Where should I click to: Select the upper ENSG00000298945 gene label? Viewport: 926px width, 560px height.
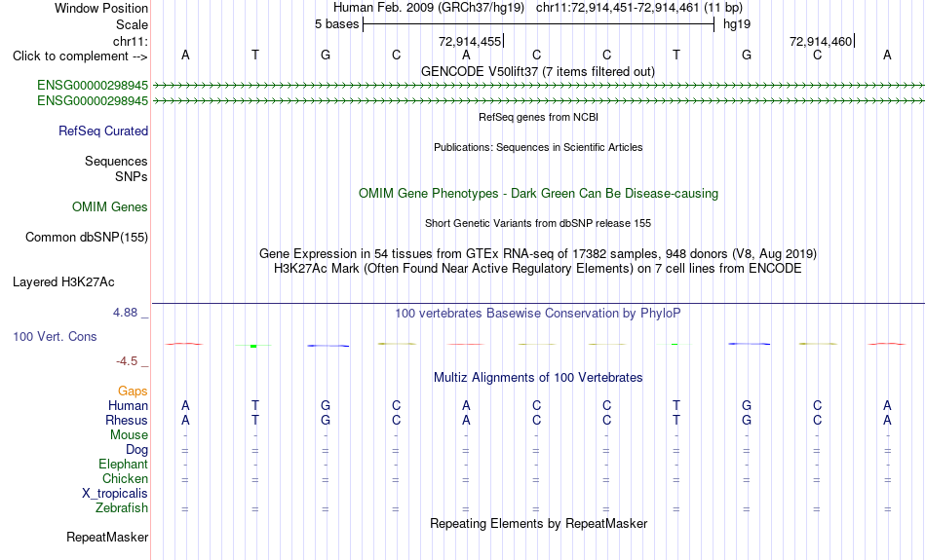(x=93, y=85)
